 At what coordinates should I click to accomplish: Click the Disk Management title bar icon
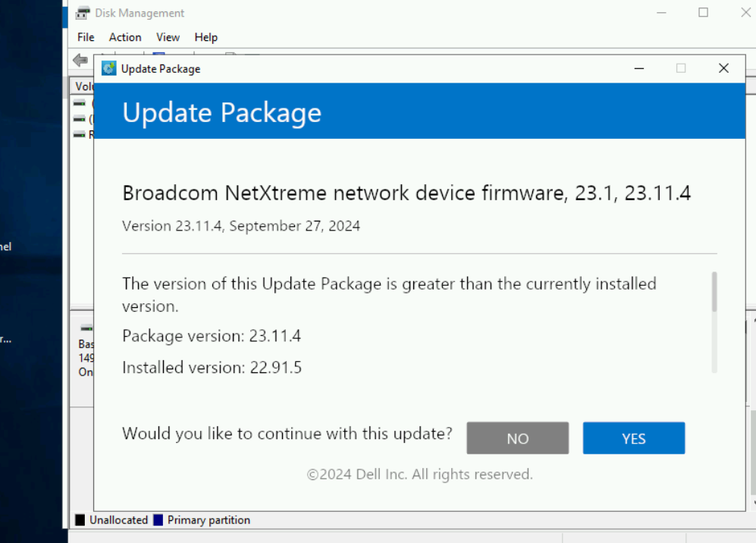(x=83, y=13)
